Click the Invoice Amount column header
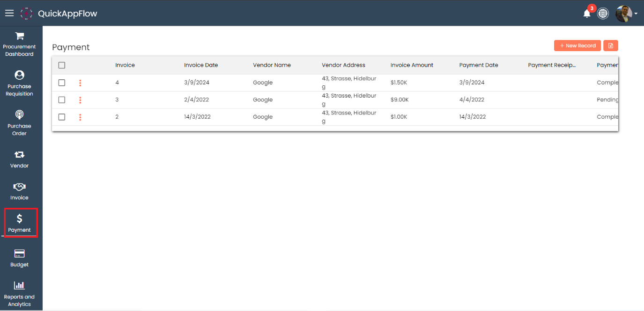Viewport: 644px width, 311px height. (412, 65)
